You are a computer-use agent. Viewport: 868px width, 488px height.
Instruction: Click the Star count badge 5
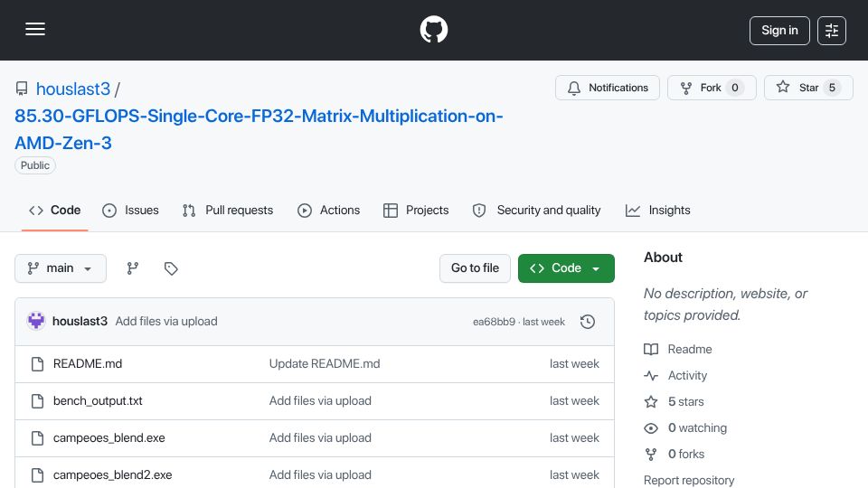[x=832, y=88]
